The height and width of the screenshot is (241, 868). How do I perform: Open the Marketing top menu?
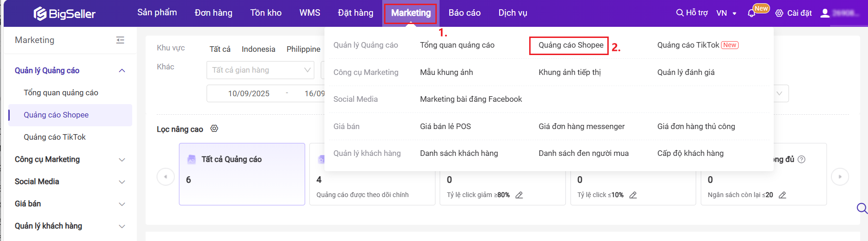click(x=410, y=13)
